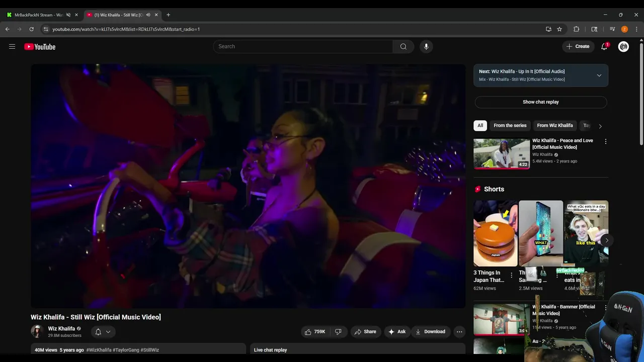The width and height of the screenshot is (644, 362).
Task: Select the From the series chip
Action: click(x=510, y=125)
